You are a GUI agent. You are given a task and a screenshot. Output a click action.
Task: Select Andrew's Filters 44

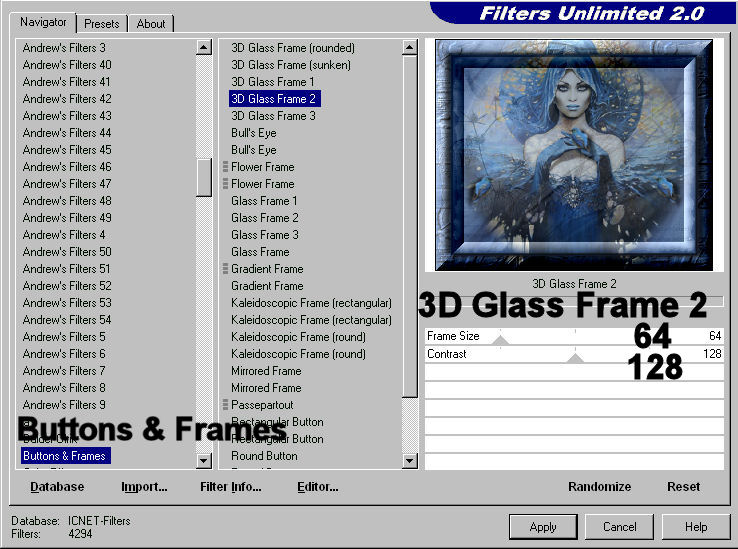point(67,133)
